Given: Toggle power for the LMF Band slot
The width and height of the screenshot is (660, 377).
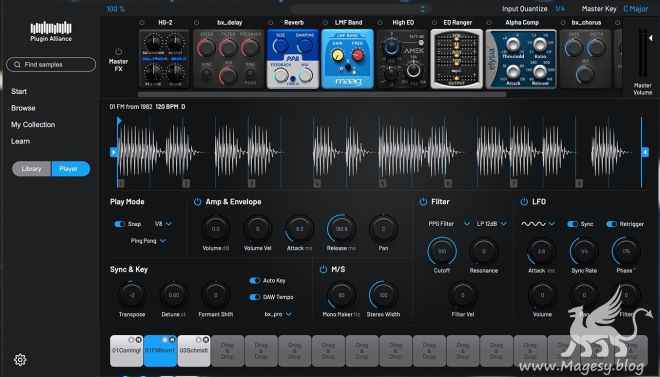Looking at the screenshot, I should [325, 22].
